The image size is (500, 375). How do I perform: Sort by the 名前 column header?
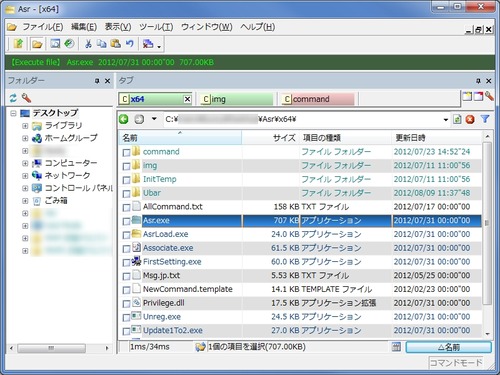click(180, 138)
